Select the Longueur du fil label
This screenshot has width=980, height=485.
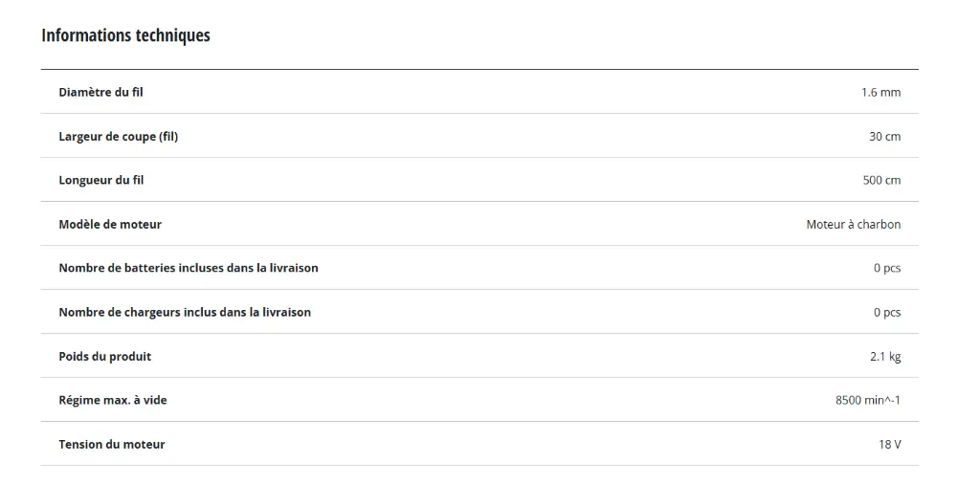(101, 180)
